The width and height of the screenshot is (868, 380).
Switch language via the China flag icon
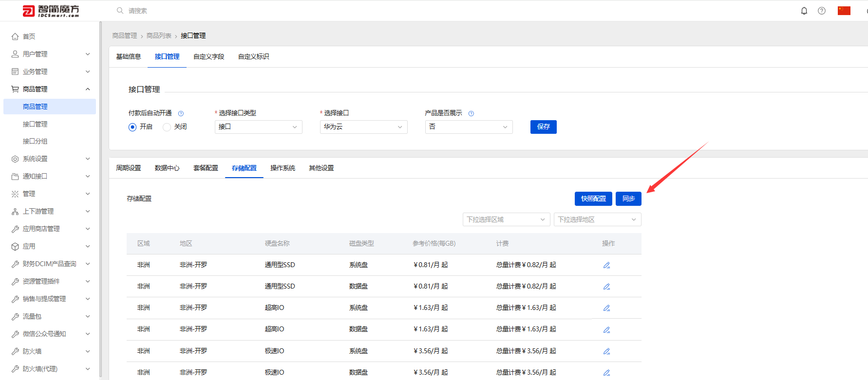click(844, 11)
